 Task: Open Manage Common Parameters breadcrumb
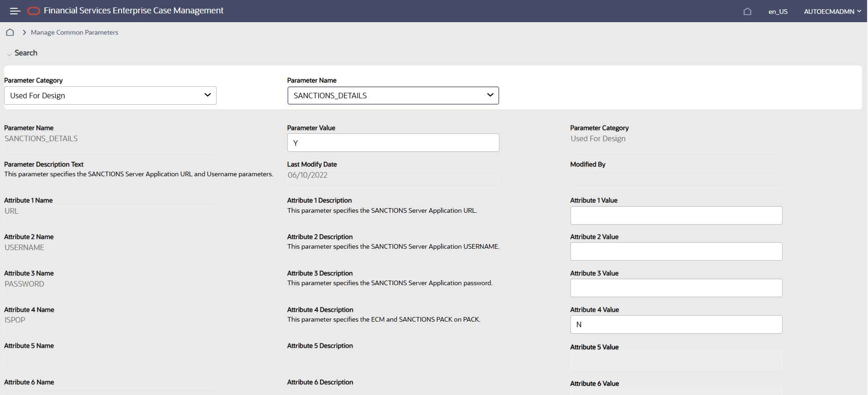coord(74,32)
